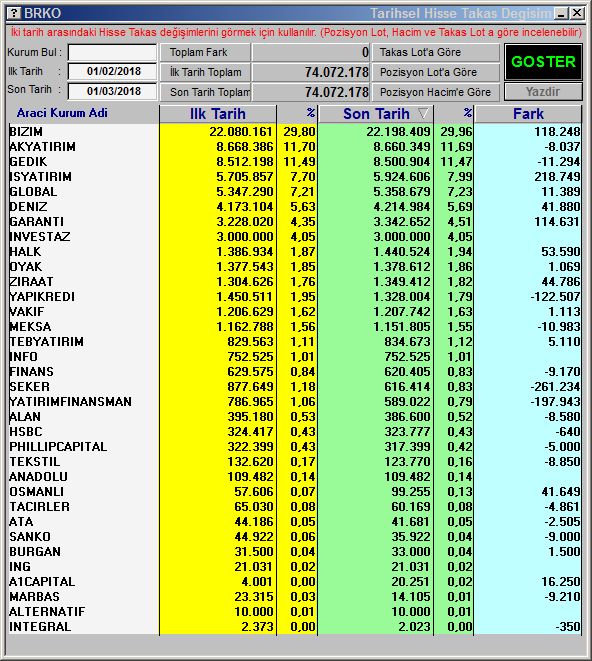This screenshot has width=592, height=661.
Task: Sort by the Fark column header
Action: point(528,114)
